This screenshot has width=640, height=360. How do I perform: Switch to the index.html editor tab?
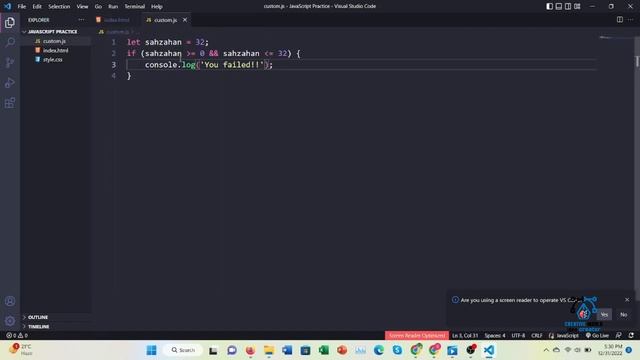click(x=116, y=20)
